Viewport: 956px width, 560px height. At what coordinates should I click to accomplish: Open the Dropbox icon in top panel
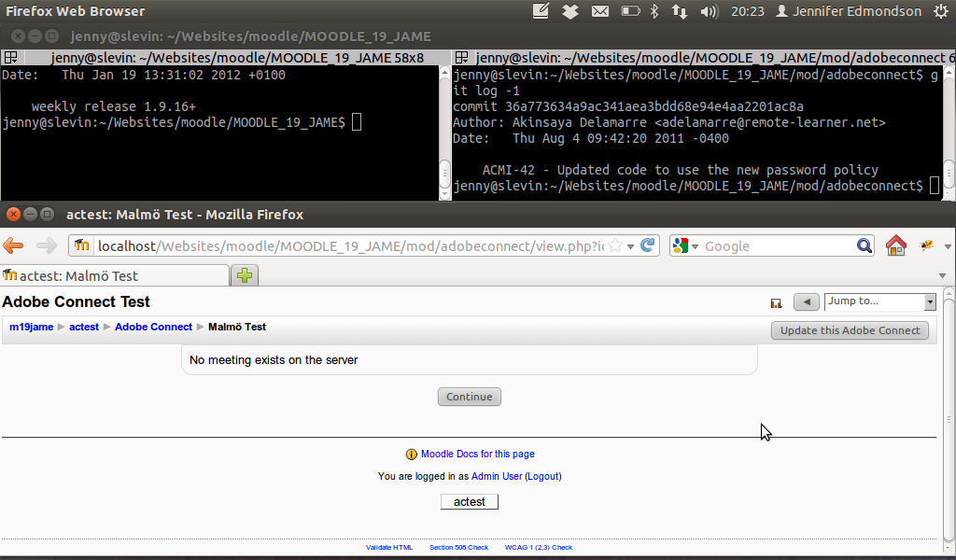point(570,11)
